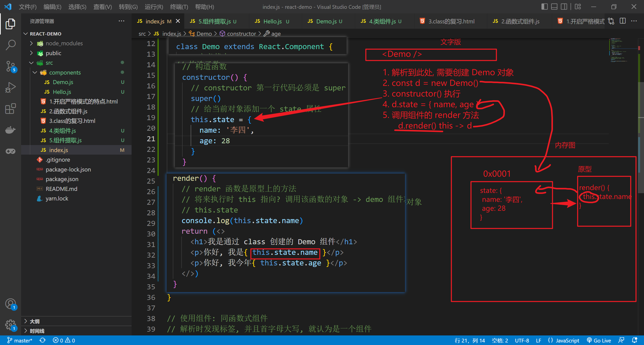644x345 pixels.
Task: Open errors and warnings problems indicator
Action: (64, 340)
